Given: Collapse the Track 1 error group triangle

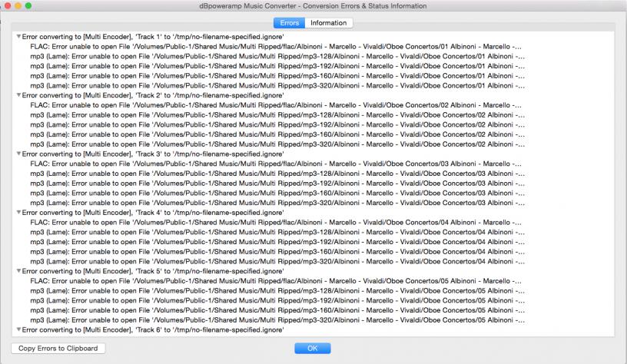Looking at the screenshot, I should click(19, 37).
